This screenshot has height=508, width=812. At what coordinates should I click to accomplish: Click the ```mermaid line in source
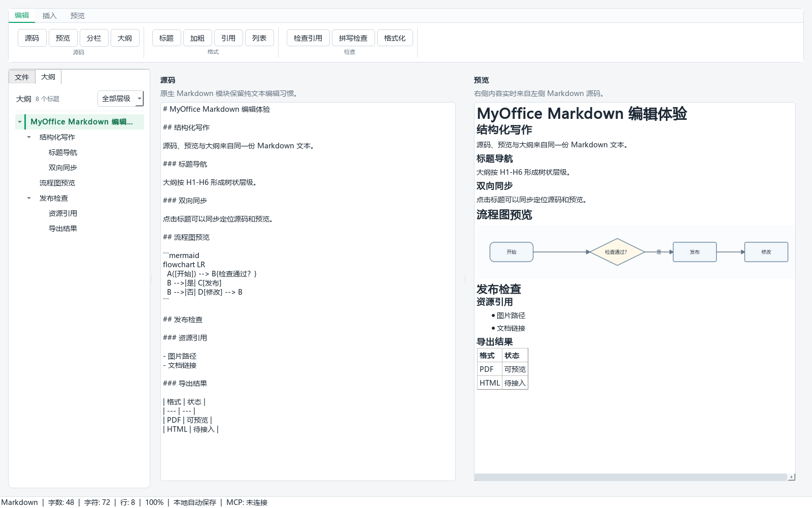[181, 256]
